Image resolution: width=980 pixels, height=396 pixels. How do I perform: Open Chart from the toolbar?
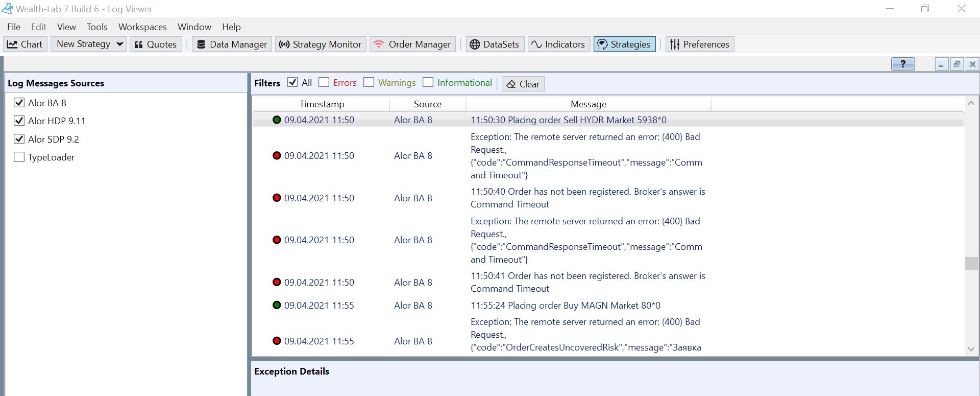tap(25, 44)
